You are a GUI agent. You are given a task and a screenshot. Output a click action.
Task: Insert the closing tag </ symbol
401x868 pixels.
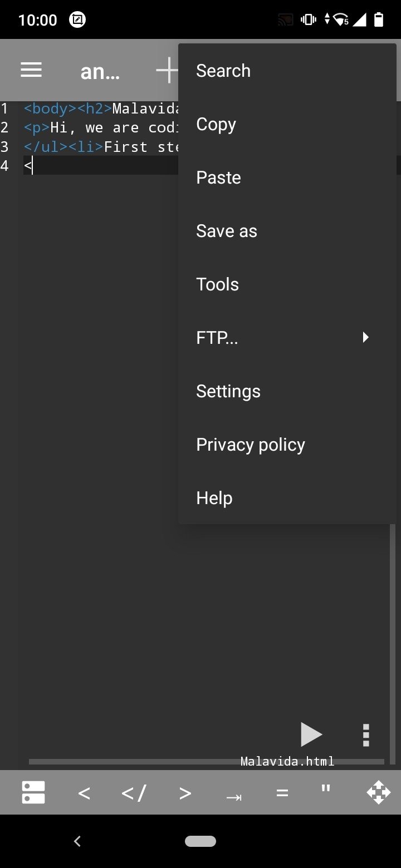pyautogui.click(x=134, y=793)
